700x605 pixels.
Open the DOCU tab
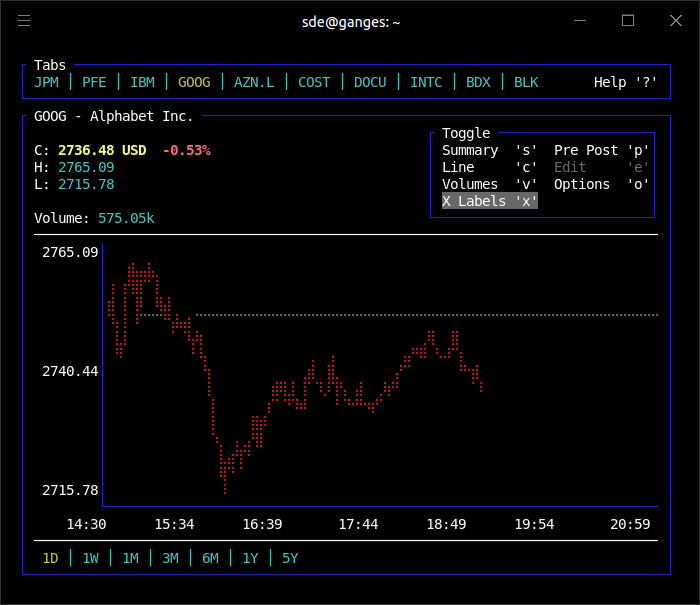pos(370,83)
